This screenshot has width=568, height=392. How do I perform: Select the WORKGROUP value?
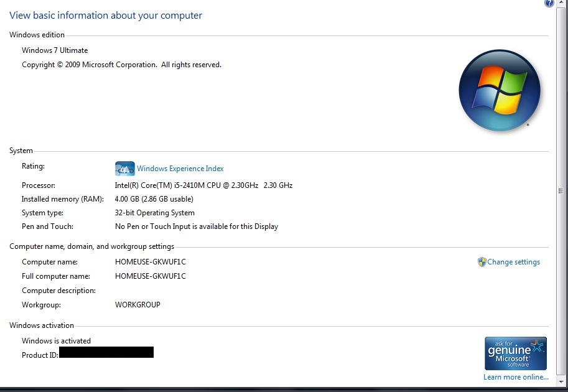(137, 305)
